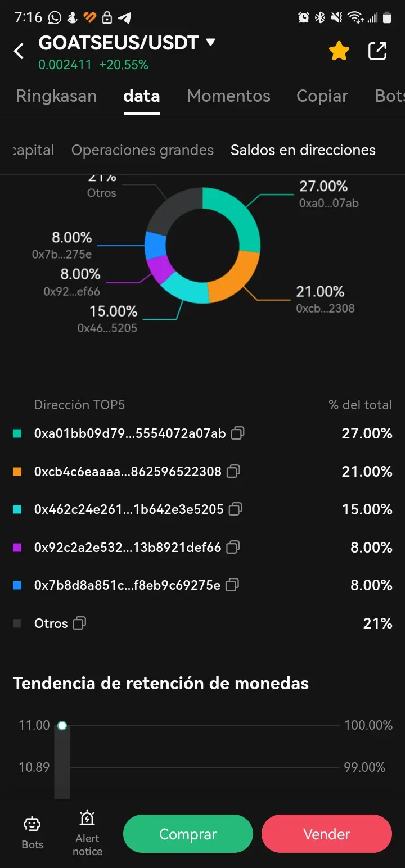Open the share export icon
This screenshot has width=405, height=868.
click(377, 51)
